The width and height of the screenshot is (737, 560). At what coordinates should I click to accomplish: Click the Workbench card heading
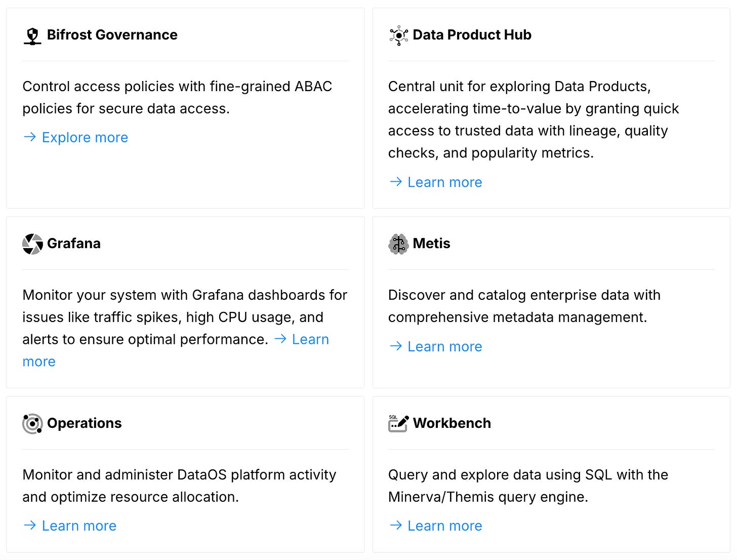point(452,423)
